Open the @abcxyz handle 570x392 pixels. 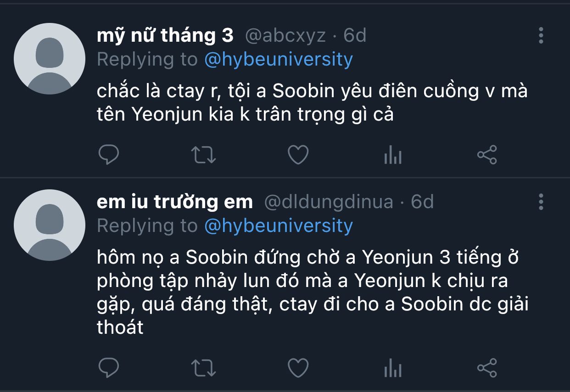(285, 36)
